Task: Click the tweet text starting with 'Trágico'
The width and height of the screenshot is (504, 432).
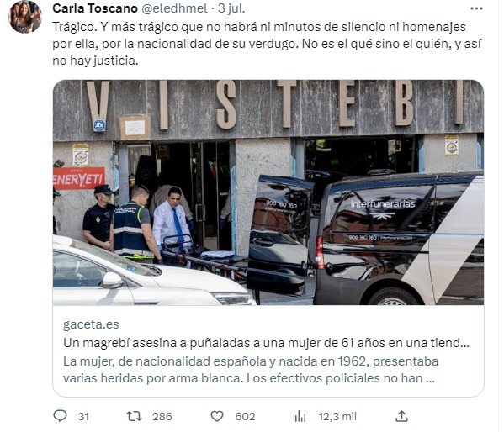Action: tap(267, 44)
